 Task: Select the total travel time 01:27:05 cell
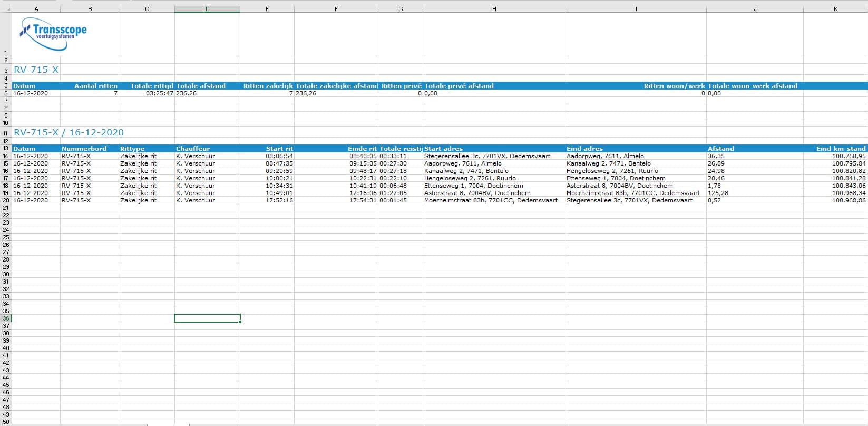point(393,193)
